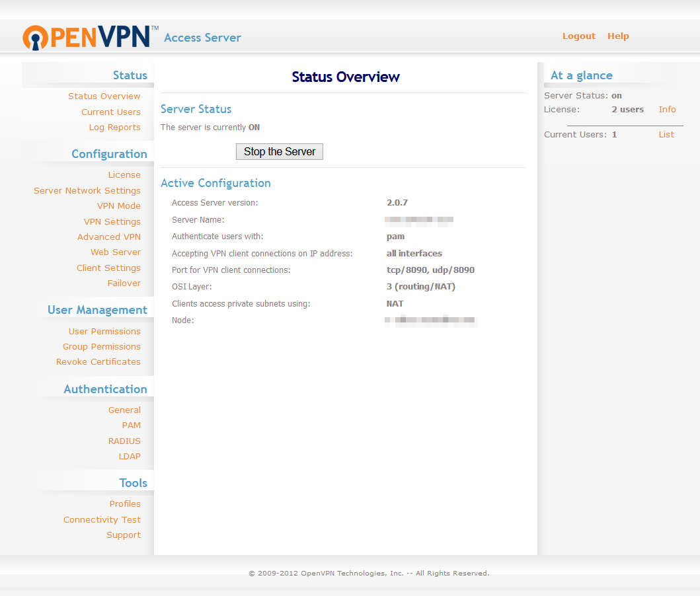Open the VPN Settings page
This screenshot has height=596, width=700.
point(112,222)
